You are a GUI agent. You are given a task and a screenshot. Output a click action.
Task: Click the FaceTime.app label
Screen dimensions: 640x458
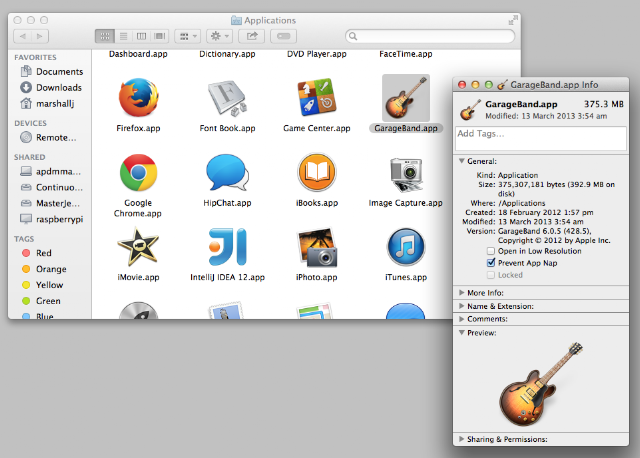pos(406,54)
